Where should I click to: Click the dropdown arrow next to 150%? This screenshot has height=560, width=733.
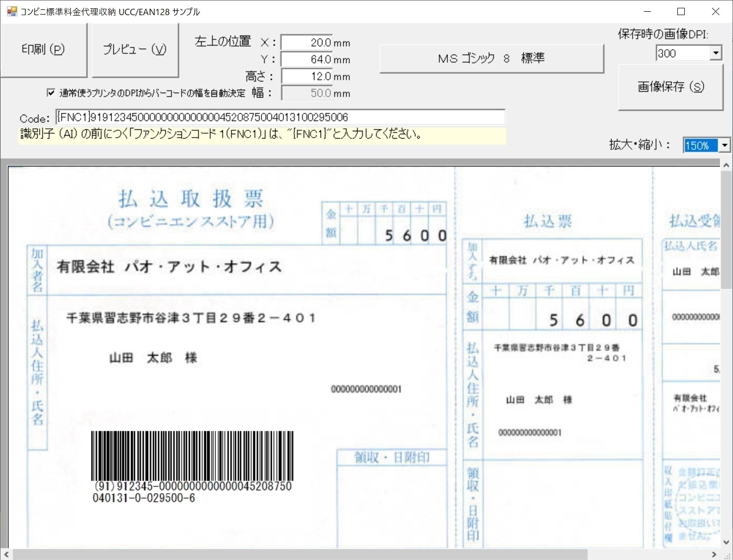coord(724,145)
